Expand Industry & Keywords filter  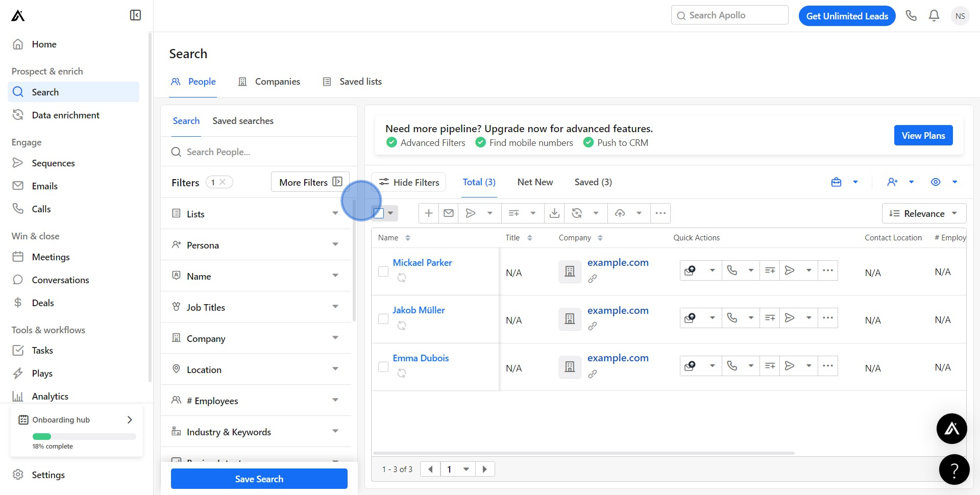tap(256, 432)
